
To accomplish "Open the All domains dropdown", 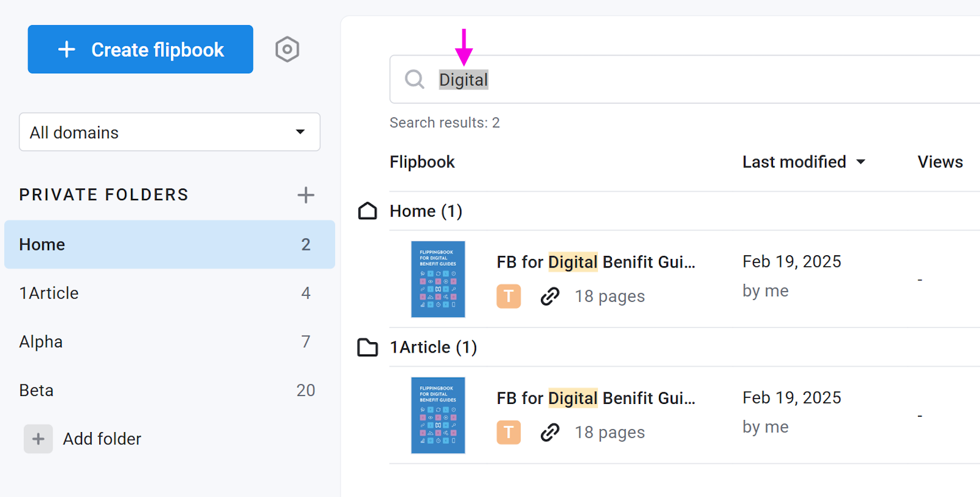I will [170, 132].
